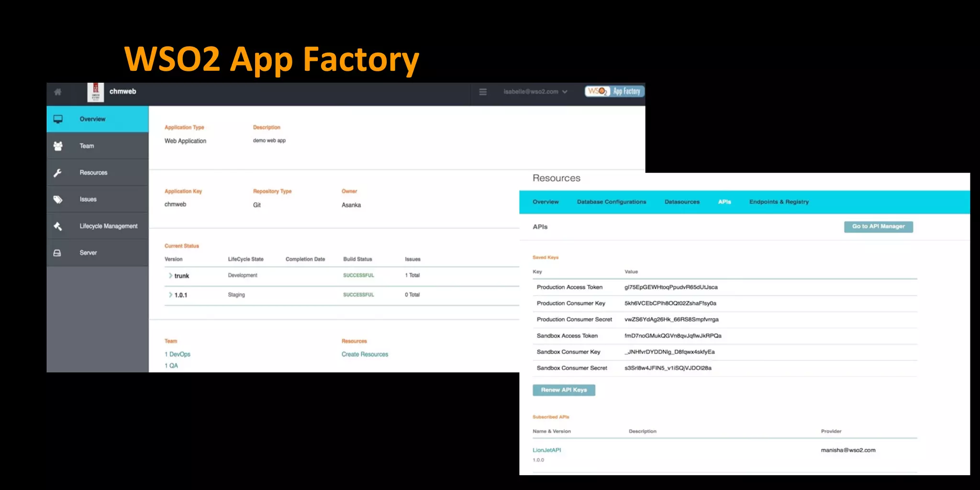Open the Team sidebar menu item
Viewport: 980px width, 490px height.
98,146
